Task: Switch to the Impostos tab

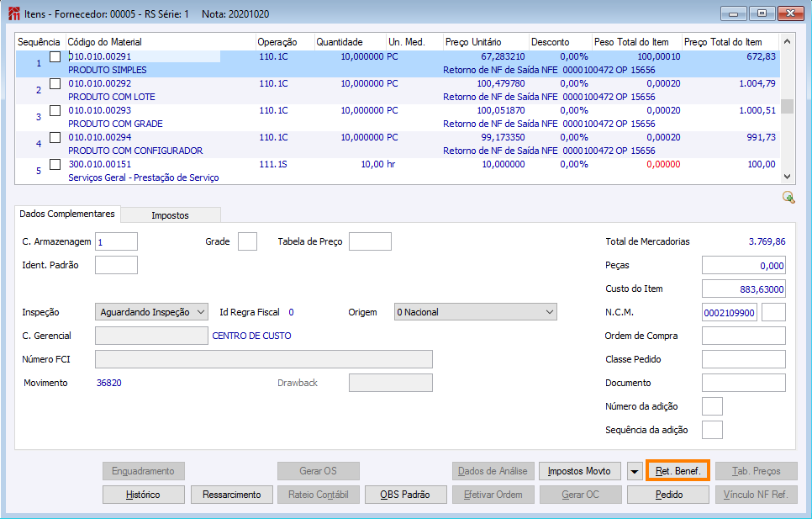Action: [171, 215]
